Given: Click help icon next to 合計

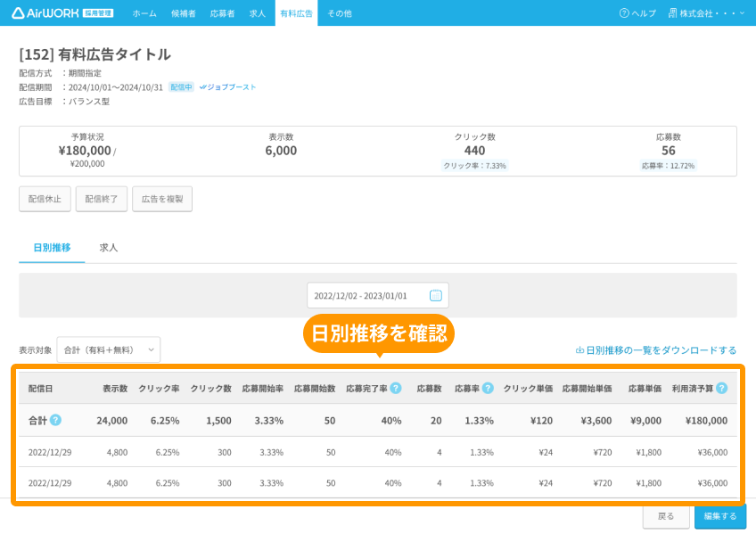Looking at the screenshot, I should [x=56, y=420].
